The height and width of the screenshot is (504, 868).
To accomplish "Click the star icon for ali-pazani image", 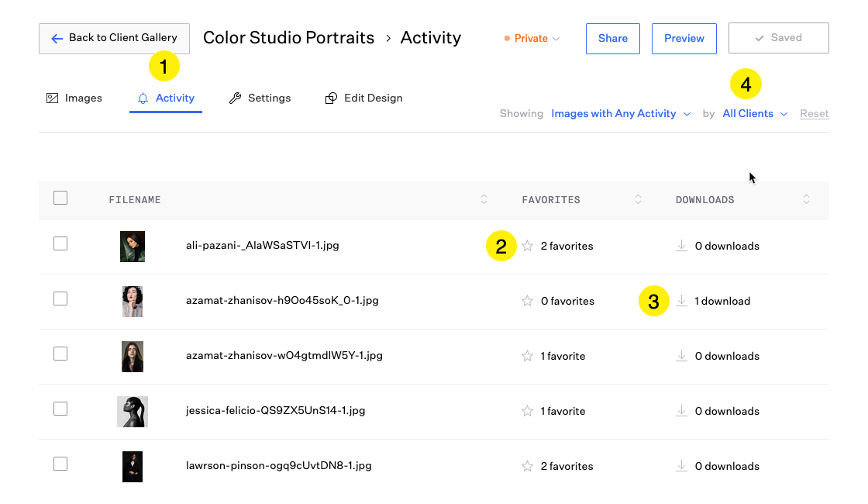I will tap(527, 246).
